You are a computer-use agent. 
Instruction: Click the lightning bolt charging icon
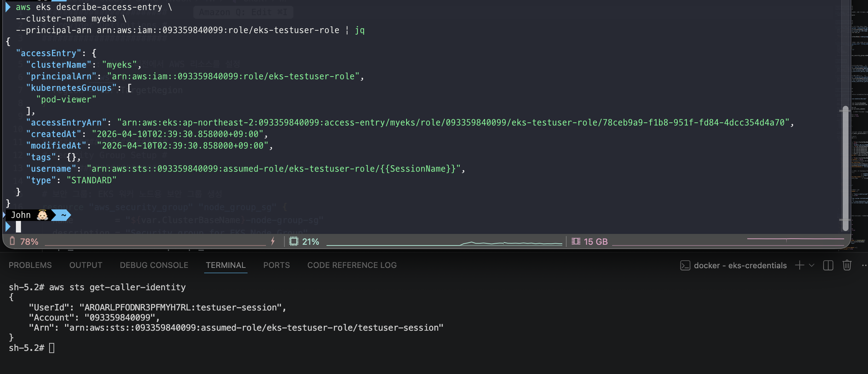point(273,241)
